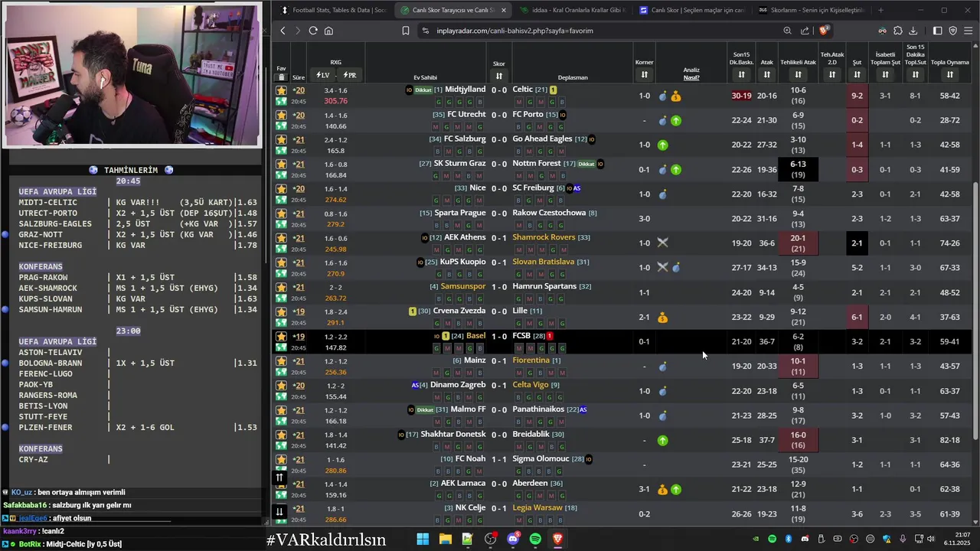Open the Shamrock Rovers team link
Viewport: 980px width, 551px height.
coord(544,237)
